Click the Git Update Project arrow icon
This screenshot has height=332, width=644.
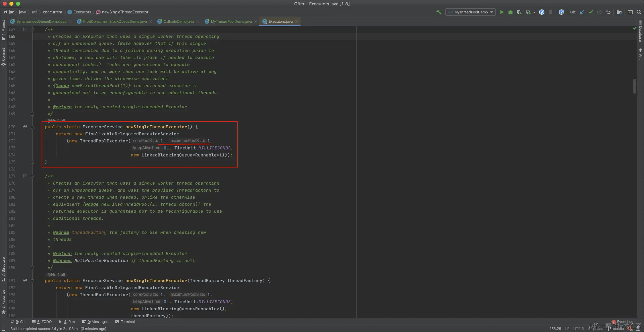point(582,12)
